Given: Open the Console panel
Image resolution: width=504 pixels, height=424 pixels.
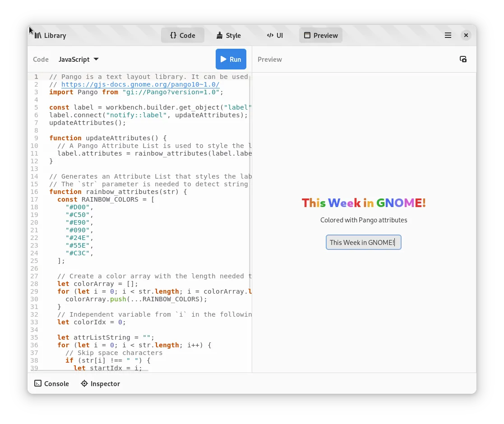Looking at the screenshot, I should [x=52, y=384].
